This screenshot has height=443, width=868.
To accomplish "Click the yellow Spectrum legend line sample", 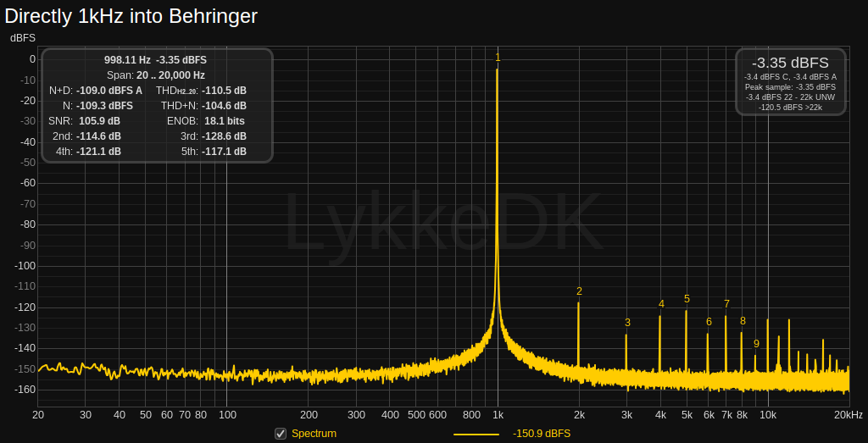I will (476, 435).
